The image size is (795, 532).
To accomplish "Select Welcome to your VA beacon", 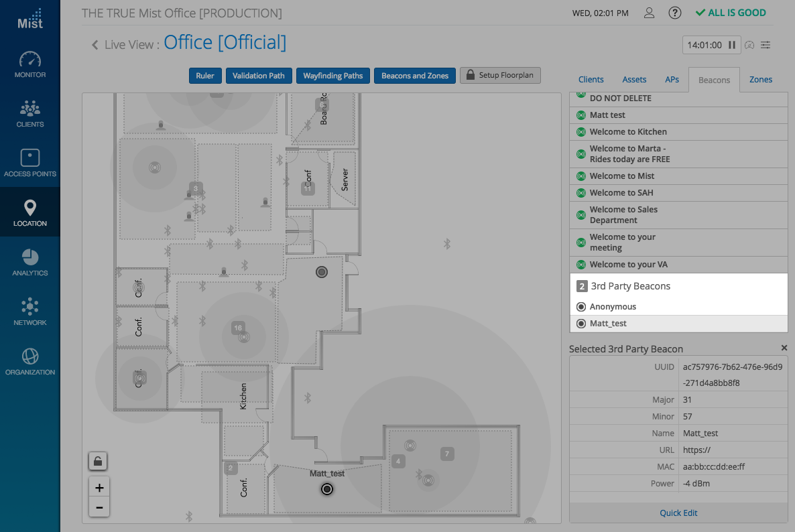I will [x=678, y=265].
